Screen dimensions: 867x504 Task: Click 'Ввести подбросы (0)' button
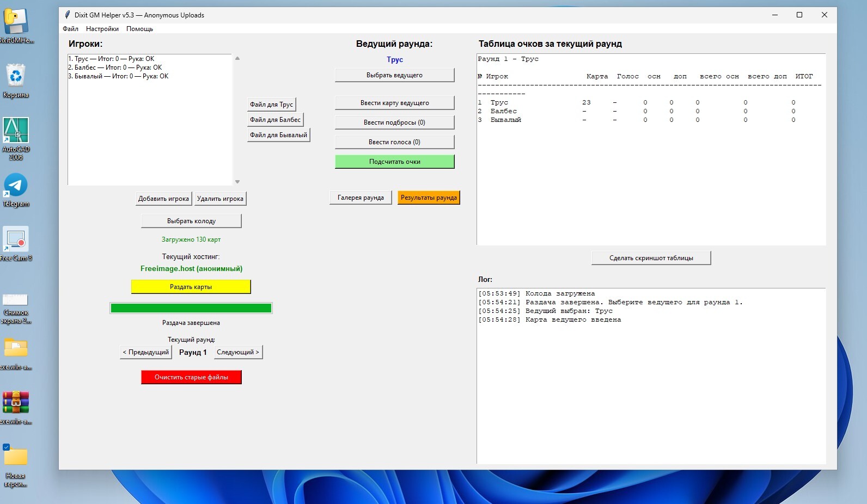(x=394, y=122)
